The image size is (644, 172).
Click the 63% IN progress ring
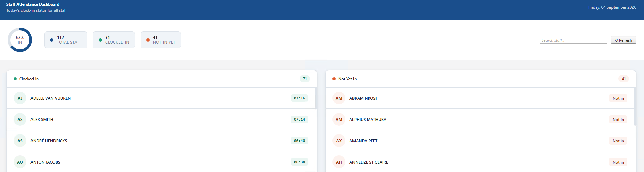(x=20, y=40)
